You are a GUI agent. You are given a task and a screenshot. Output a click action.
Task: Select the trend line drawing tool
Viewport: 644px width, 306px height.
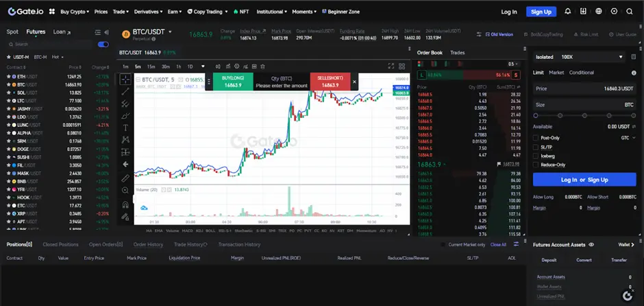pos(125,91)
